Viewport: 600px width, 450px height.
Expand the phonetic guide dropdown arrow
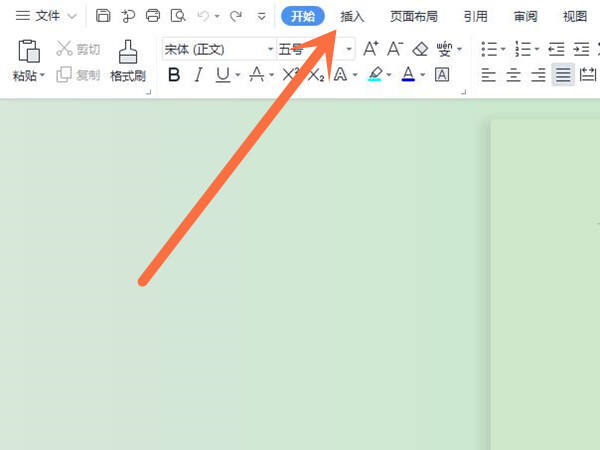(460, 49)
